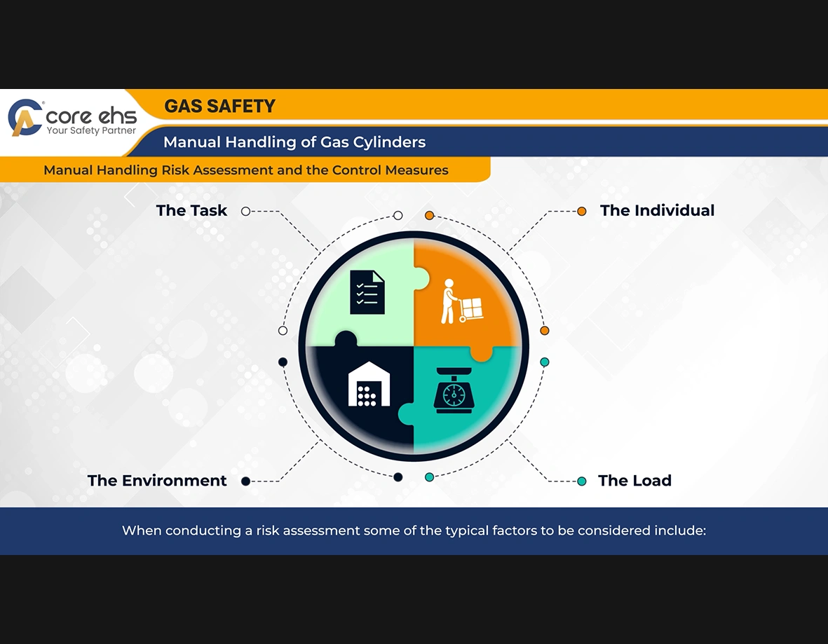
Task: Click The Environment label text
Action: click(x=156, y=481)
